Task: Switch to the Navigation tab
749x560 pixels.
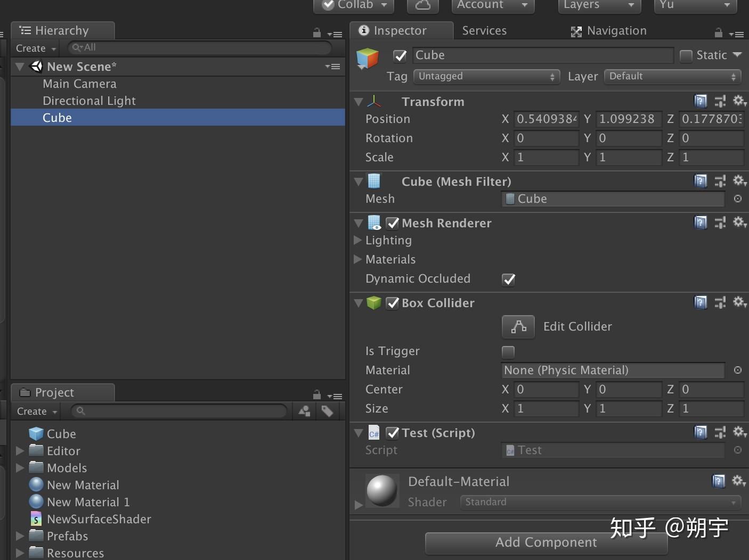Action: coord(615,30)
